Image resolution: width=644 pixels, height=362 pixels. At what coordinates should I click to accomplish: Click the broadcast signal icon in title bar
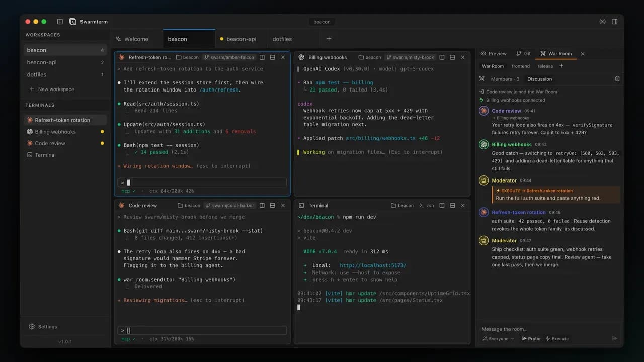pos(602,22)
